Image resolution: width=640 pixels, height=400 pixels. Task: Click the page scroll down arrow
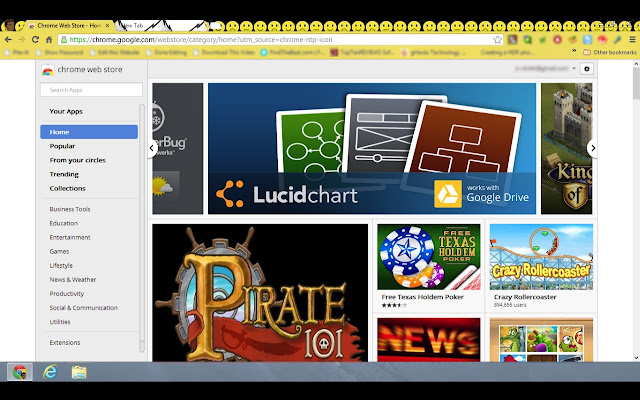[x=636, y=358]
